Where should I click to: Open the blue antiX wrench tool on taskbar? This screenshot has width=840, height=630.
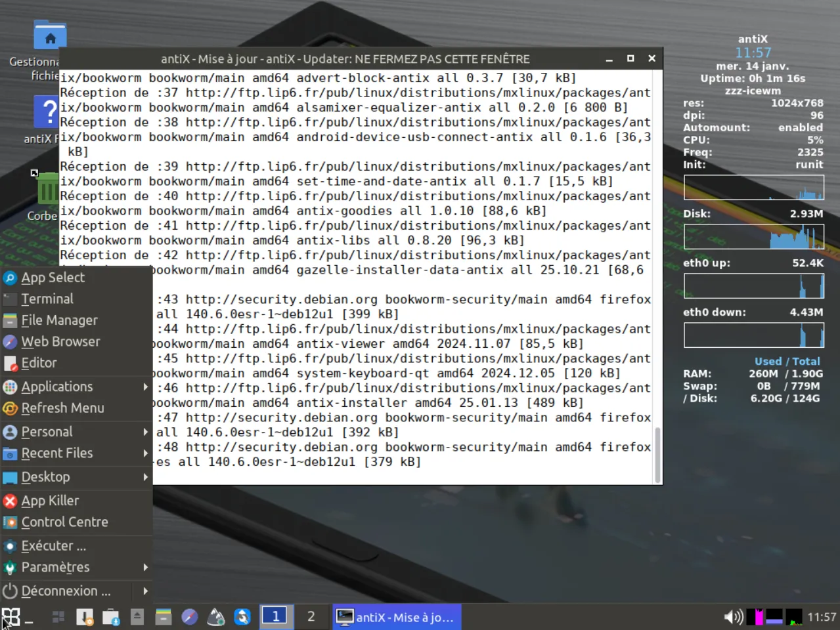point(242,617)
